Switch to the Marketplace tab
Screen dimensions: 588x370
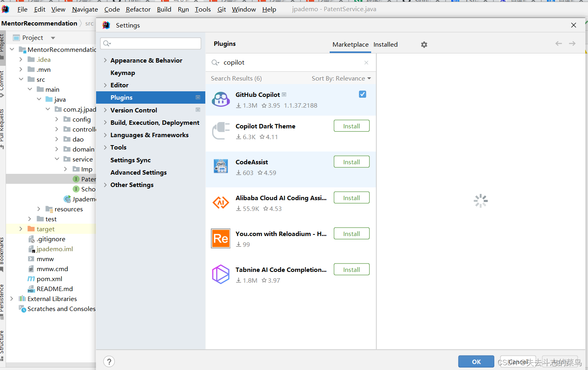(x=350, y=45)
